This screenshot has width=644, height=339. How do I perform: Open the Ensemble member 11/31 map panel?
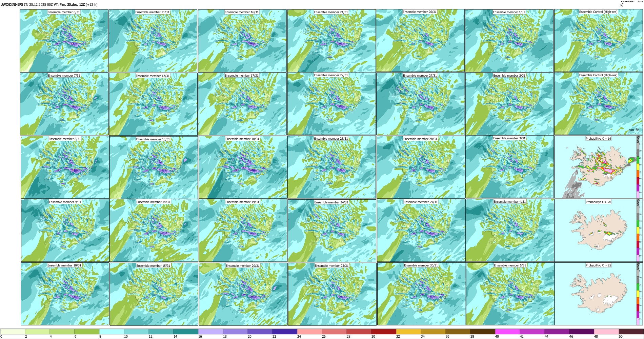point(153,41)
